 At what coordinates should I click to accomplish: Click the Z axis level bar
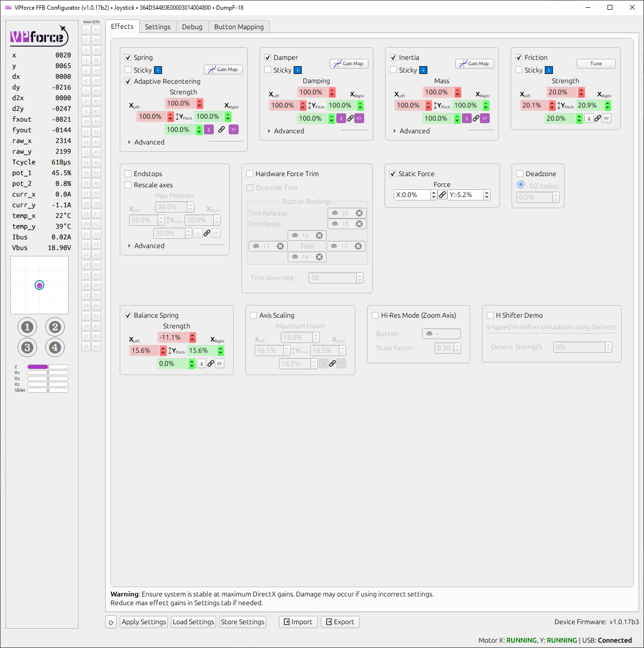point(47,366)
